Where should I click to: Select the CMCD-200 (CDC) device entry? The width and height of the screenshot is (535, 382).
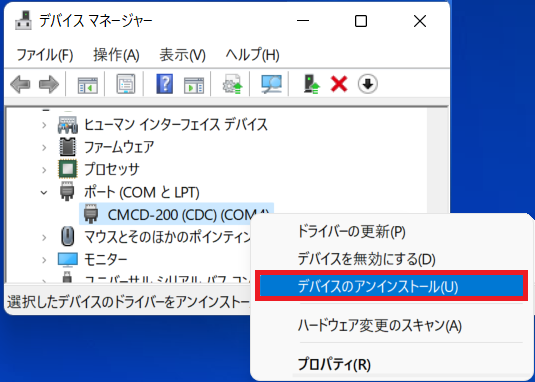pyautogui.click(x=176, y=214)
